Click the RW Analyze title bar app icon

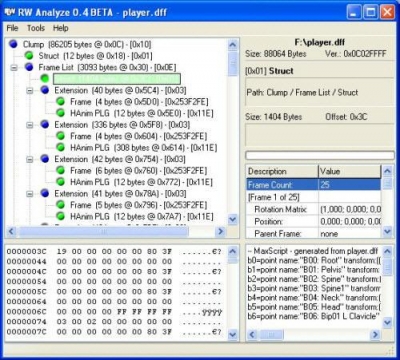[10, 13]
